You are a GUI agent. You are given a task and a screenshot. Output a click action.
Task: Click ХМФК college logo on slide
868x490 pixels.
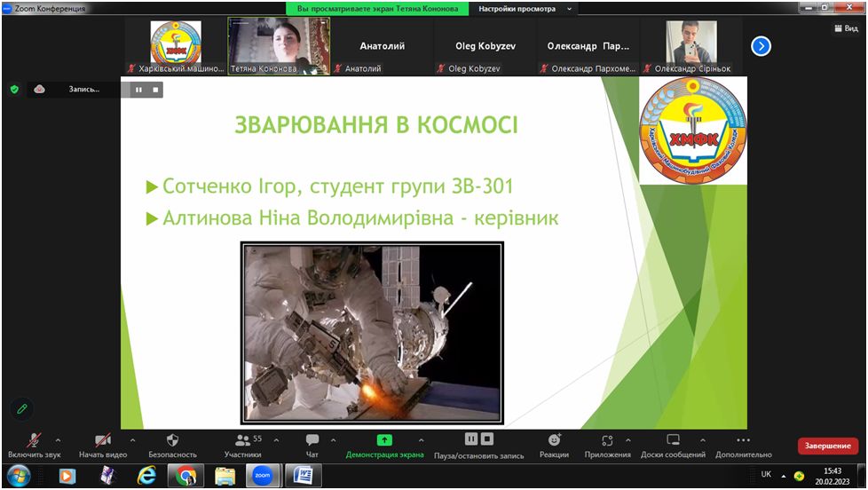coord(693,130)
